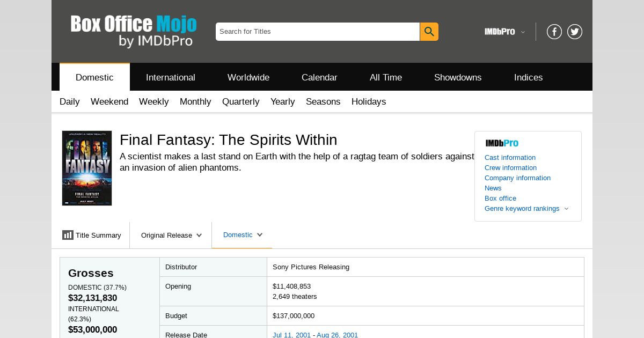Expand the IMDbPro header dropdown
644x338 pixels.
point(505,32)
